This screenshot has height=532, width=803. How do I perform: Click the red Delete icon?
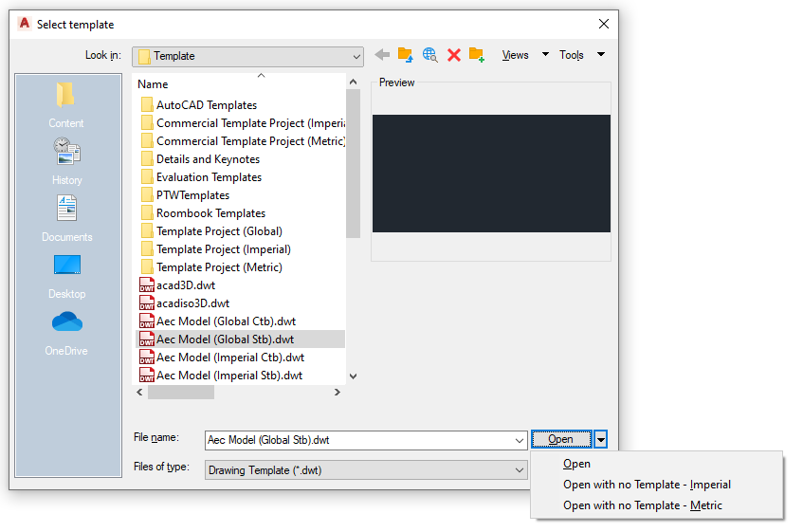click(454, 55)
